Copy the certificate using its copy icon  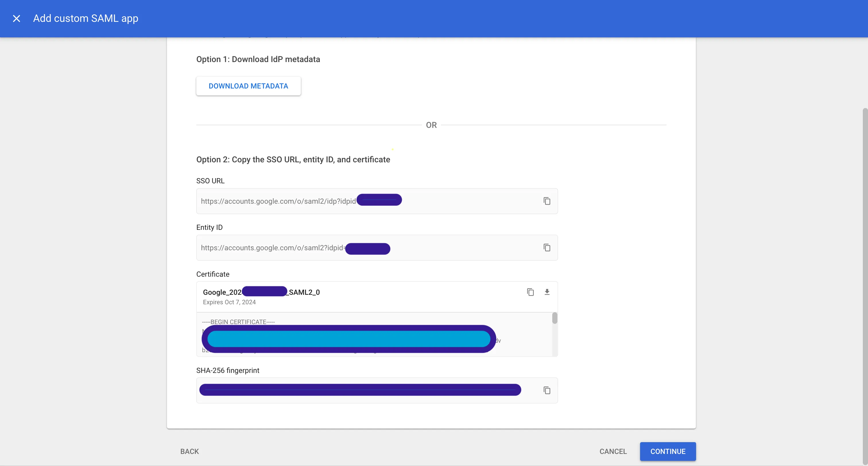click(x=530, y=292)
